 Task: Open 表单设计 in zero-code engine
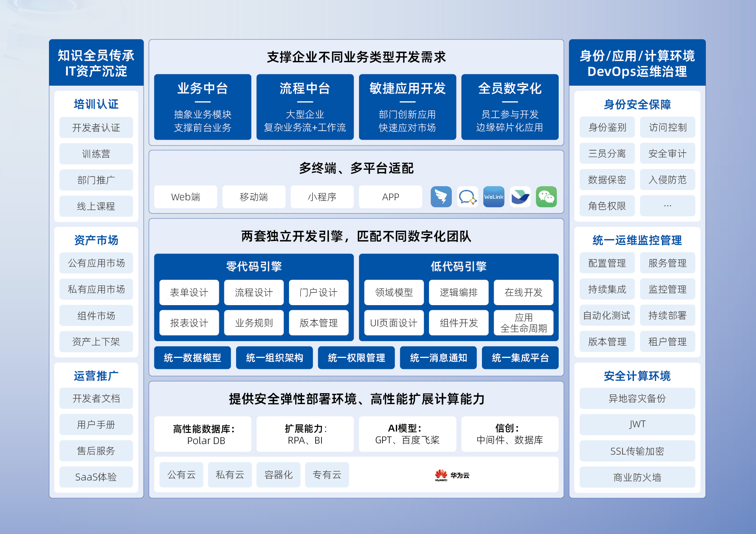(x=189, y=292)
